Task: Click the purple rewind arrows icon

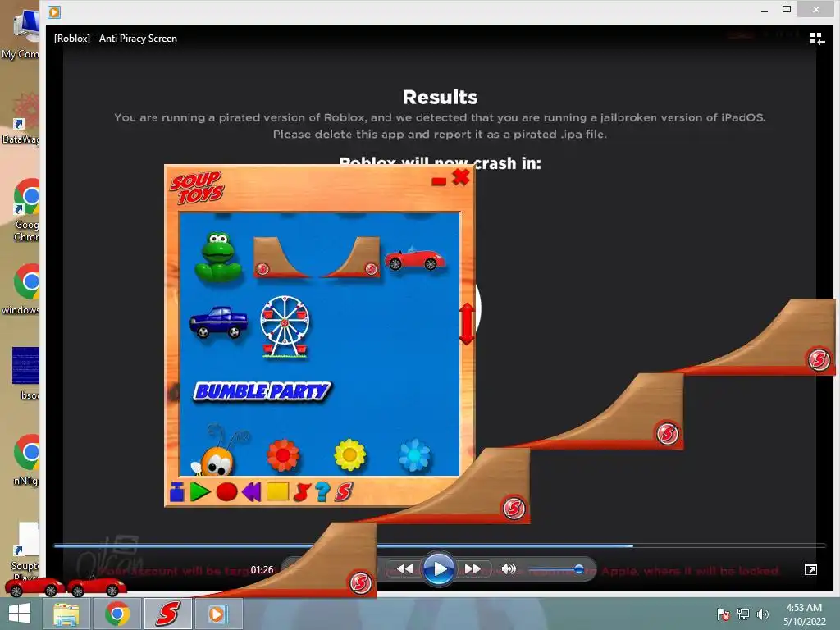Action: [251, 492]
